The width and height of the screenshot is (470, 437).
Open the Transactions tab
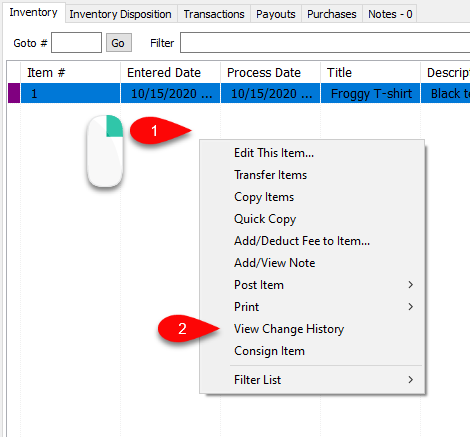(x=214, y=14)
